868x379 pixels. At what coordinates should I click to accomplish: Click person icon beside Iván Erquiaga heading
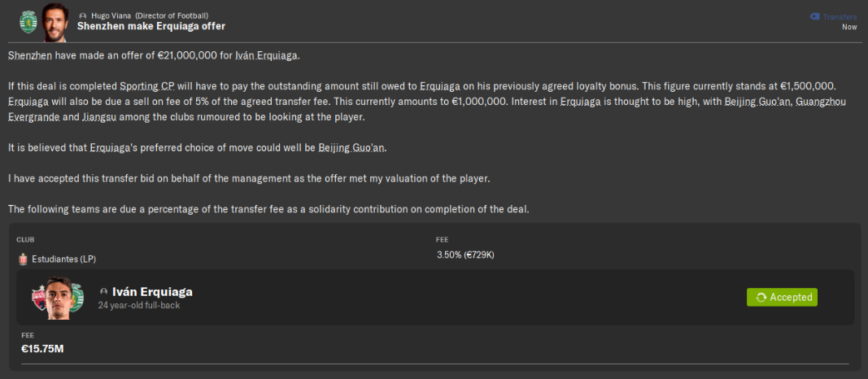tap(103, 291)
